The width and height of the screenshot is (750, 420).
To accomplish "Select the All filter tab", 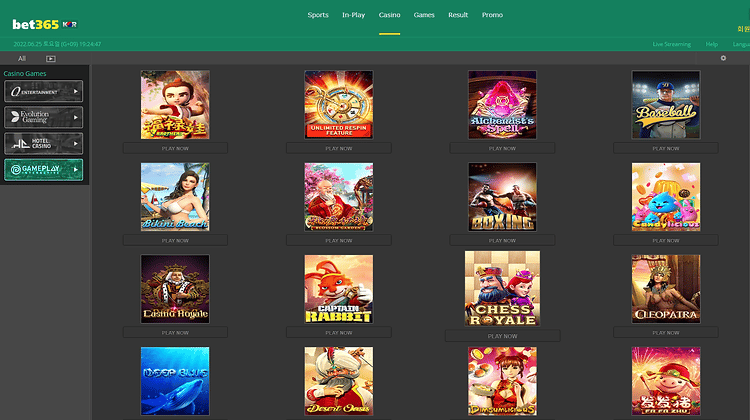I will coord(22,58).
